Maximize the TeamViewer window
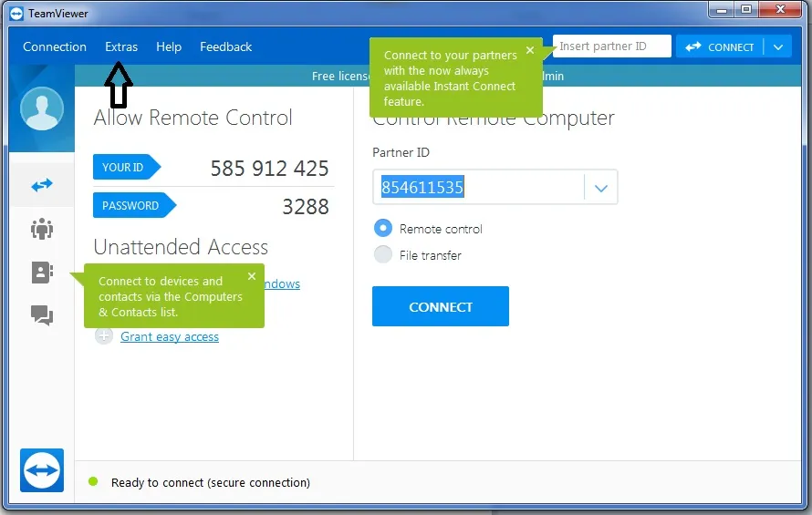812x515 pixels. pos(746,10)
